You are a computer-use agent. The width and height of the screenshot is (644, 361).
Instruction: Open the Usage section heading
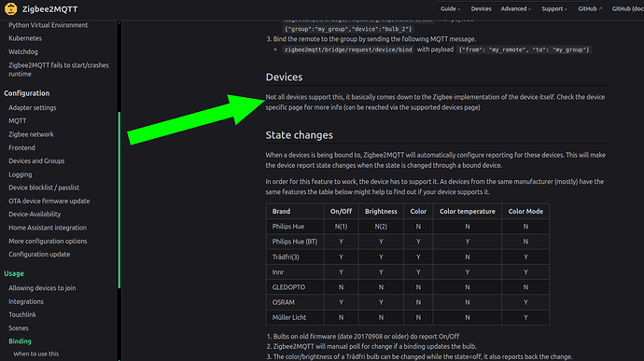(14, 273)
